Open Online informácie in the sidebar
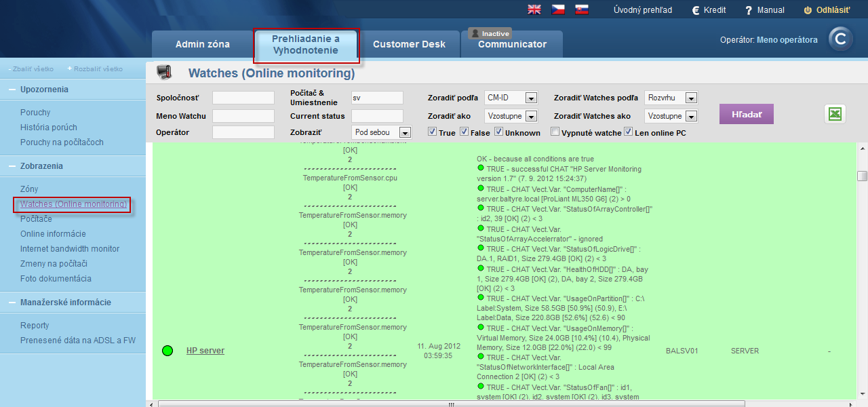Image resolution: width=868 pixels, height=407 pixels. pyautogui.click(x=53, y=234)
